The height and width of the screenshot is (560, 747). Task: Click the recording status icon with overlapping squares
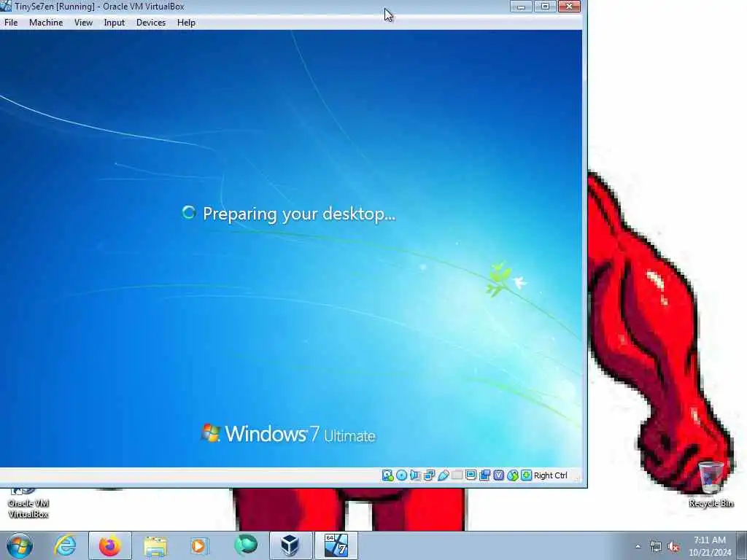point(484,475)
